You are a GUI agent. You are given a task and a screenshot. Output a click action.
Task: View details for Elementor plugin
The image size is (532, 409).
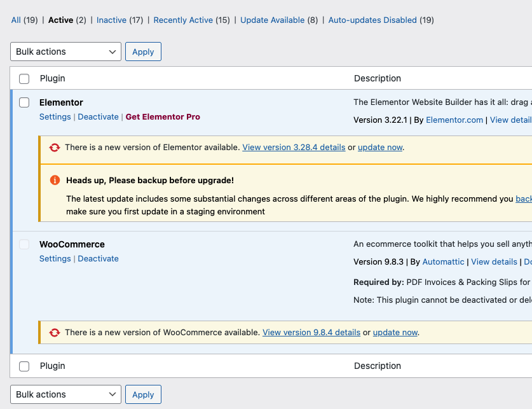click(x=510, y=120)
